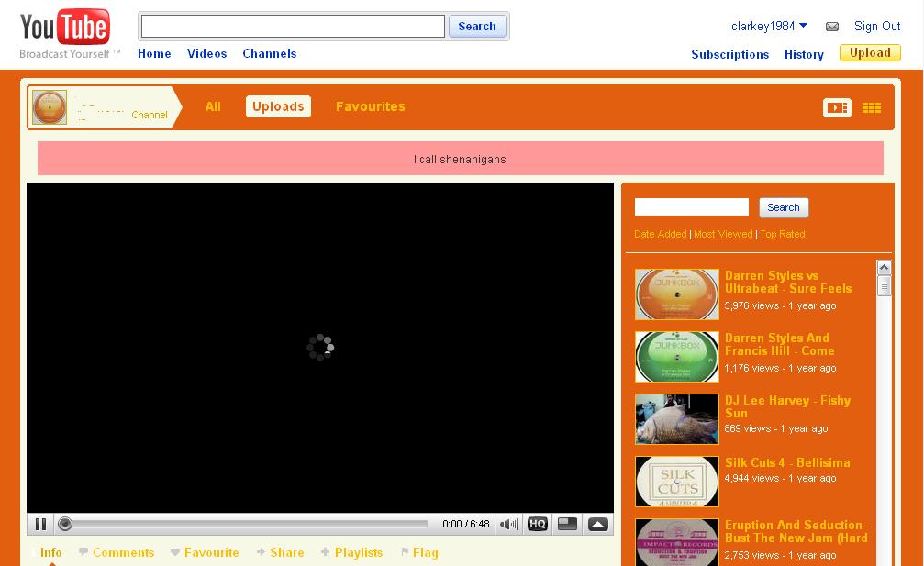Open DJ Lee Harvey Fishy Sun thumbnail
This screenshot has width=924, height=566.
tap(677, 419)
